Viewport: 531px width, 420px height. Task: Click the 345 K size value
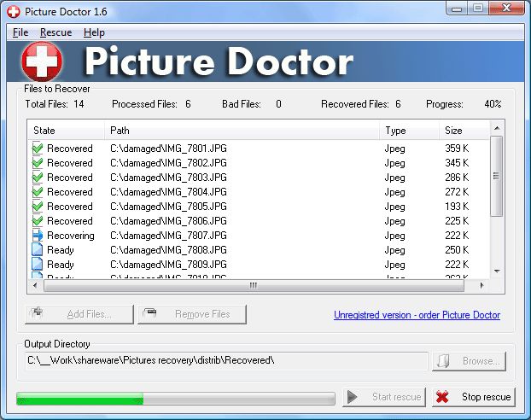(x=457, y=163)
